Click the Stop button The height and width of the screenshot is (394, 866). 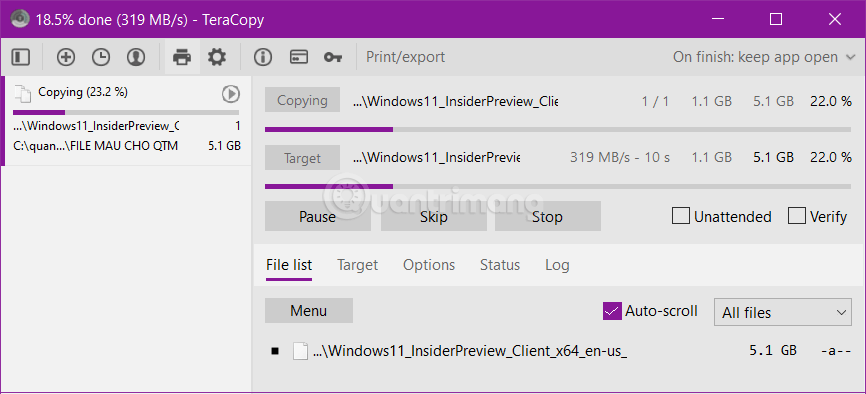click(547, 216)
